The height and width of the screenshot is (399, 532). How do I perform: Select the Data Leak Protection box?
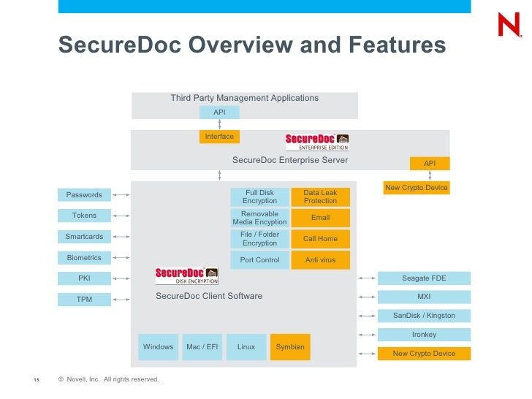320,197
